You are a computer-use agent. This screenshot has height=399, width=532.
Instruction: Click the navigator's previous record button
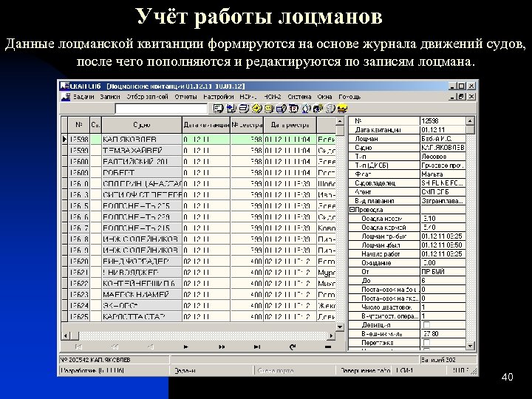[150, 347]
